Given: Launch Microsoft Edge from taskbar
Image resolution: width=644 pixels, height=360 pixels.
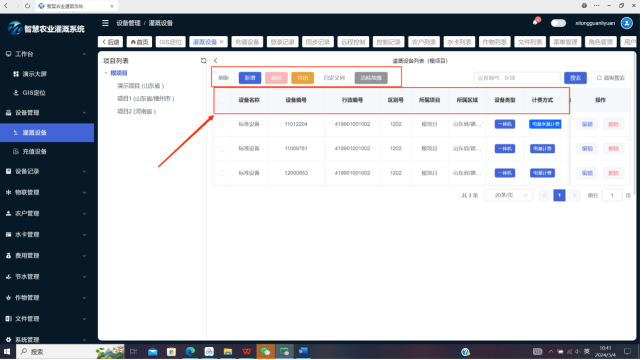Looking at the screenshot, I should (190, 352).
